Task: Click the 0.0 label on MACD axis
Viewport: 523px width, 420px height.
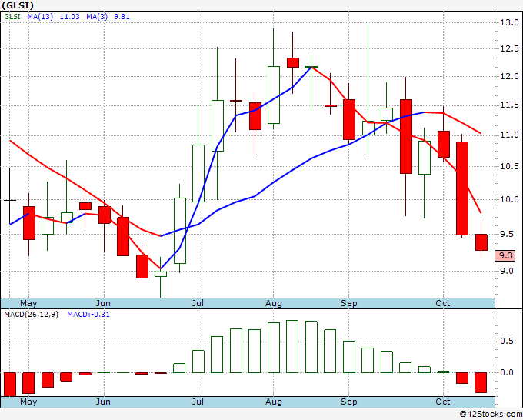Action: pos(506,372)
